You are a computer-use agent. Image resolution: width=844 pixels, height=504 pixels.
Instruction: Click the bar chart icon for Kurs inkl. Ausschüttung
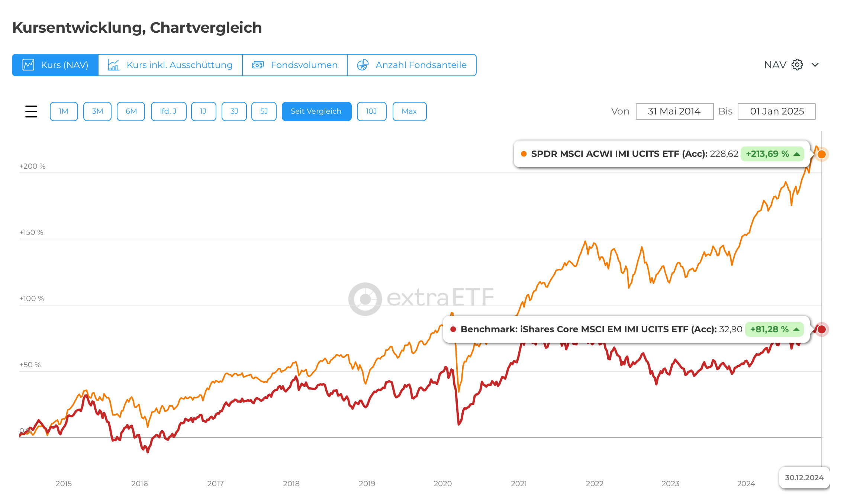click(113, 65)
